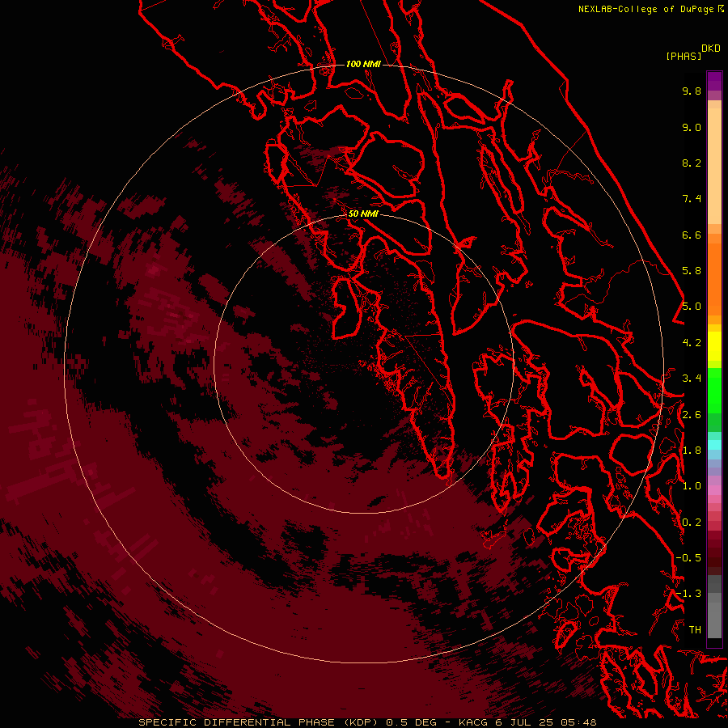Viewport: 728px width, 728px height.
Task: Click the yellow segment of the color bar
Action: 714,346
